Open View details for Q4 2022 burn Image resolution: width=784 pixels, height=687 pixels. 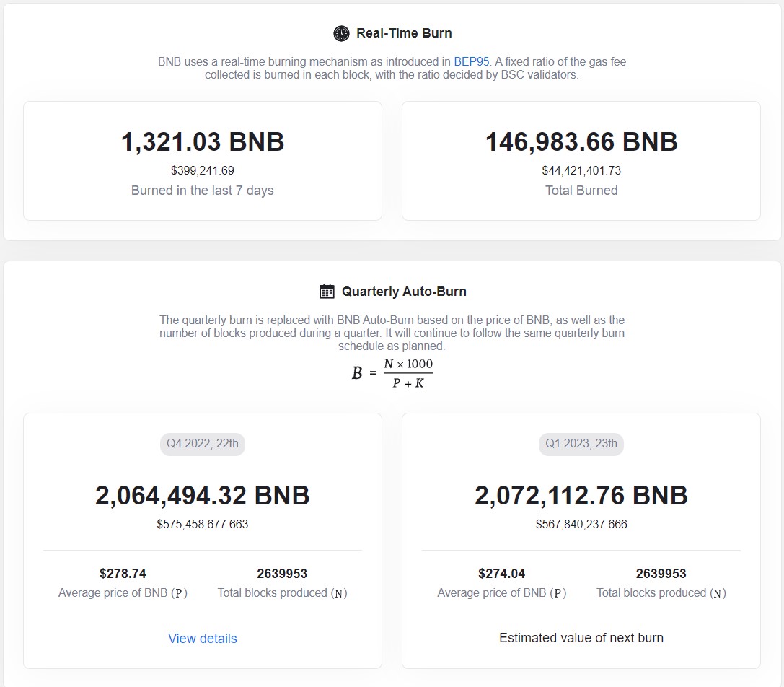pos(203,639)
